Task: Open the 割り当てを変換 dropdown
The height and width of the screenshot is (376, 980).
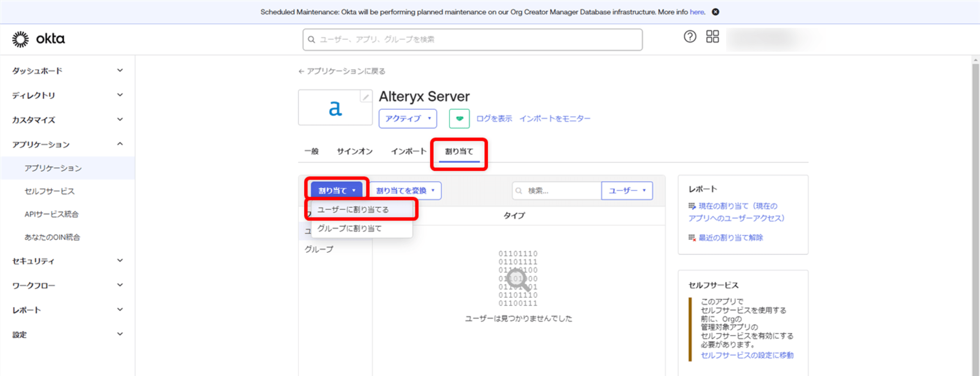Action: point(405,191)
